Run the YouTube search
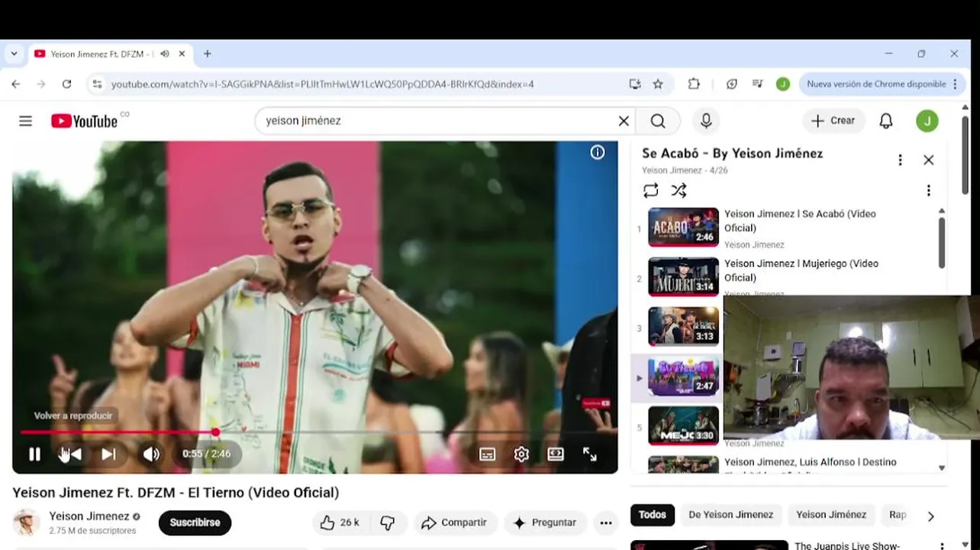The image size is (980, 550). [x=658, y=121]
